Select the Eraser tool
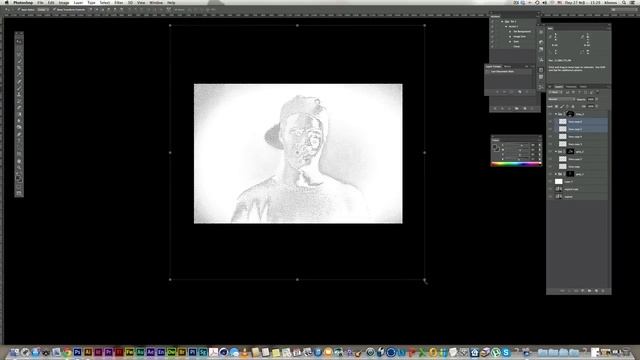 tap(19, 107)
